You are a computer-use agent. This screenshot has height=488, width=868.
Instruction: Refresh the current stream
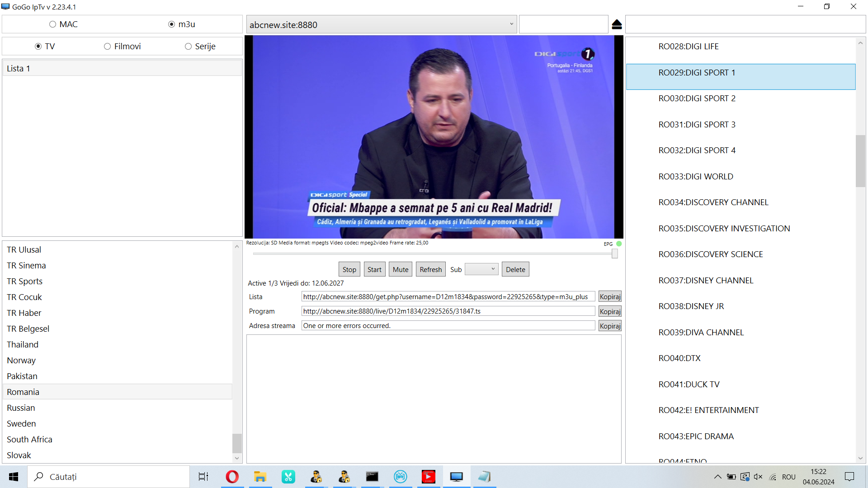click(x=430, y=269)
